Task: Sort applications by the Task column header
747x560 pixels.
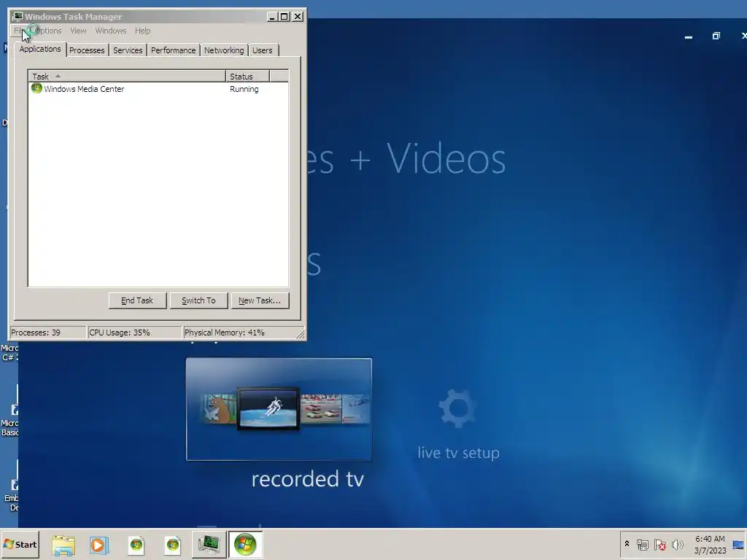Action: coord(127,76)
